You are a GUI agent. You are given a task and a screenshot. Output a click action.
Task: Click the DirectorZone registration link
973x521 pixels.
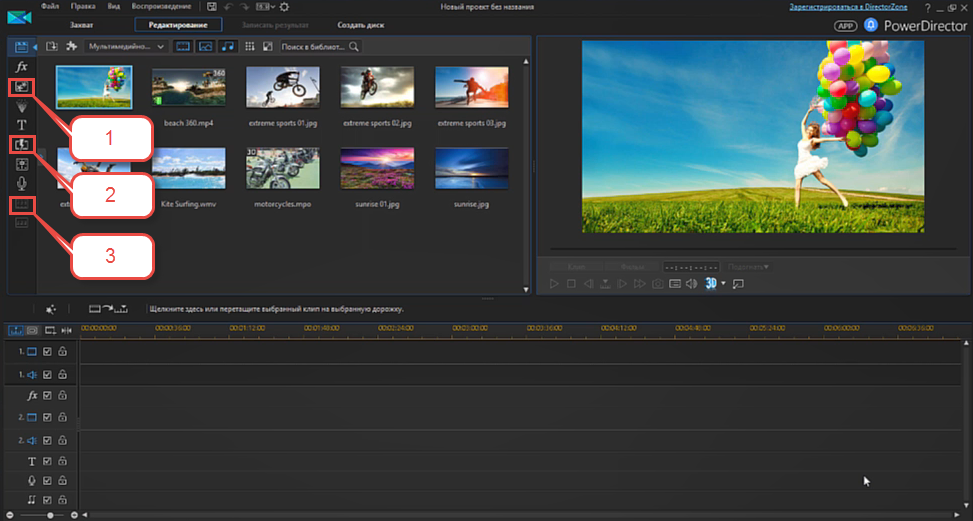pos(849,7)
